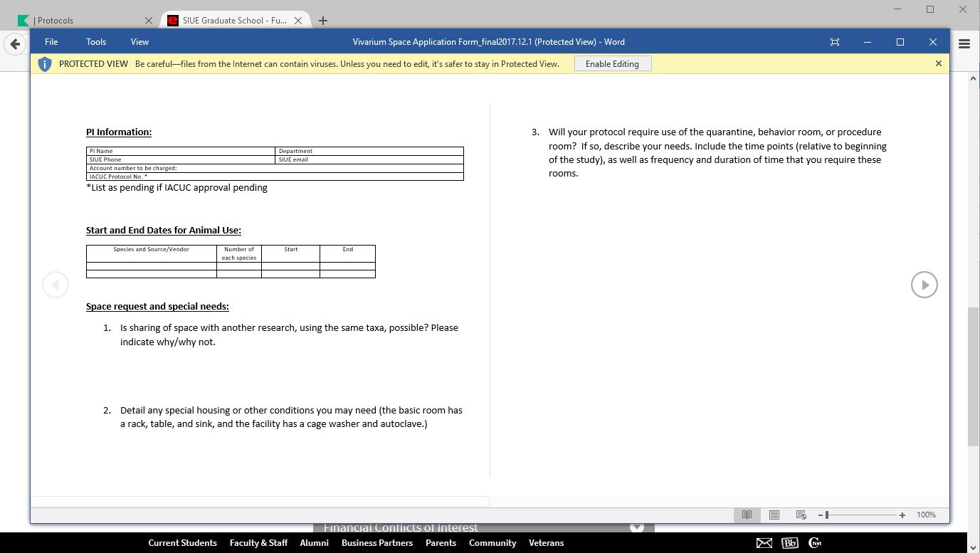Image resolution: width=980 pixels, height=553 pixels.
Task: Open the View menu
Action: 139,42
